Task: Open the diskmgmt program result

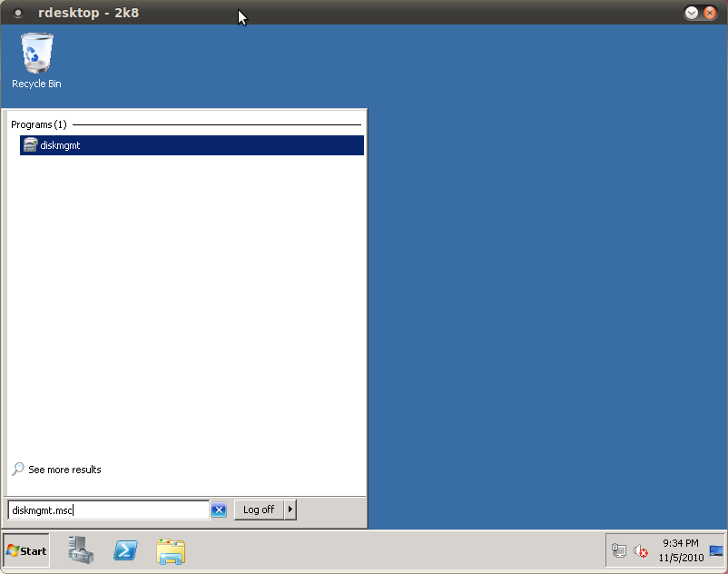Action: [192, 145]
